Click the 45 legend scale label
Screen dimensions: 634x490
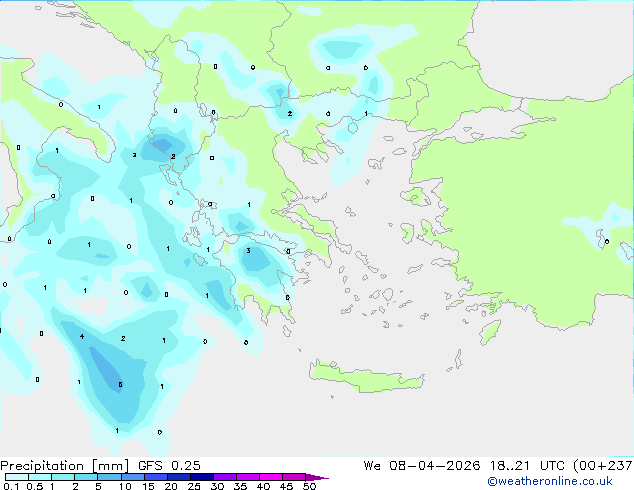click(x=286, y=486)
